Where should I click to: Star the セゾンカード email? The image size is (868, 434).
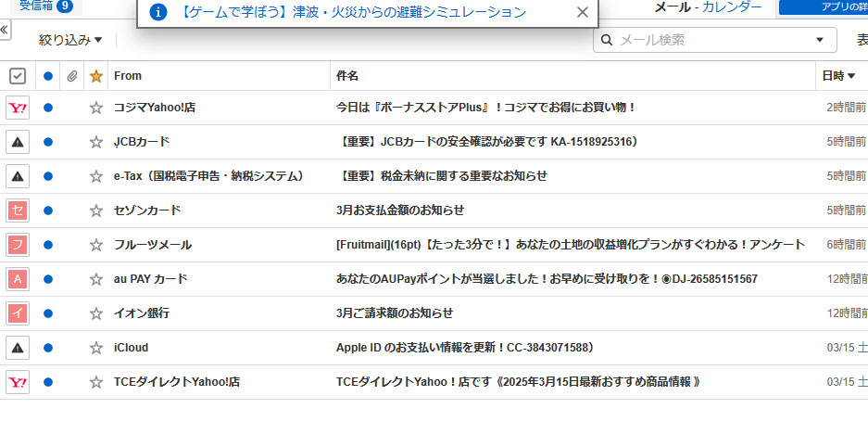pos(95,211)
